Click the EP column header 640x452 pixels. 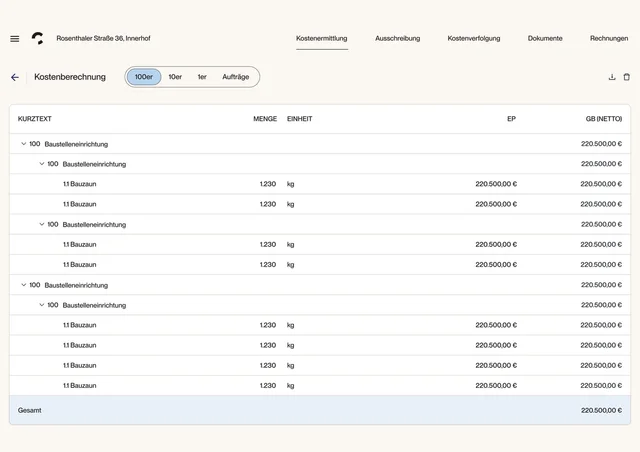point(511,119)
